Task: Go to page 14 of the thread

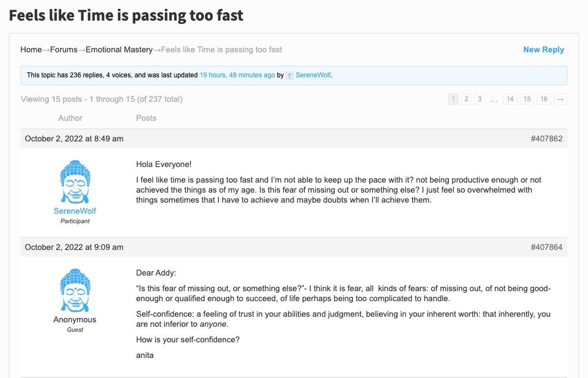Action: click(x=509, y=99)
